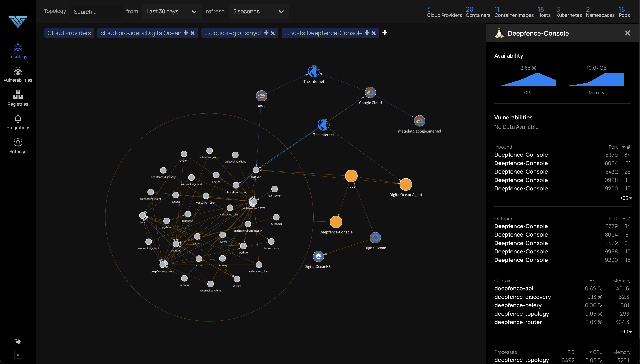Screen dimensions: 640x364
Task: Switch view to Containers count tab
Action: point(478,12)
